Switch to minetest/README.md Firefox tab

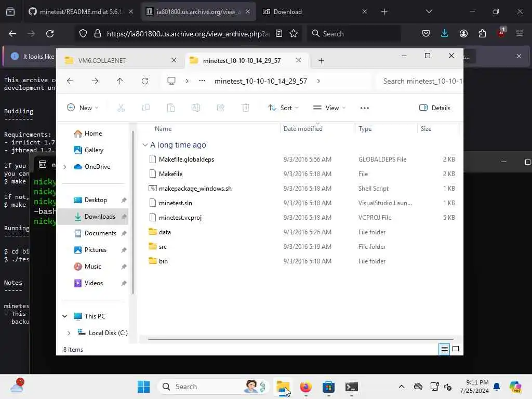tap(80, 11)
